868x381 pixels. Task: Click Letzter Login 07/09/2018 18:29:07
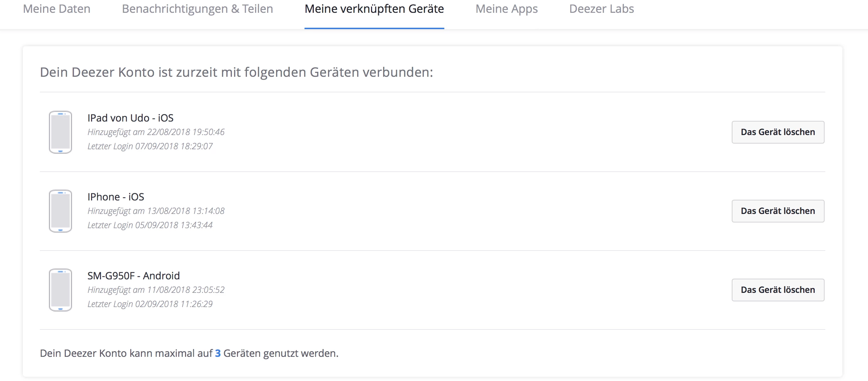150,146
